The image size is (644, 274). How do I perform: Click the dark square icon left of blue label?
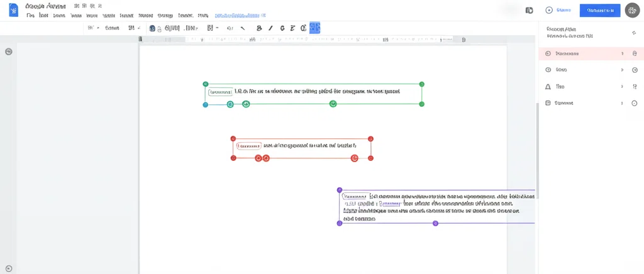pos(530,10)
